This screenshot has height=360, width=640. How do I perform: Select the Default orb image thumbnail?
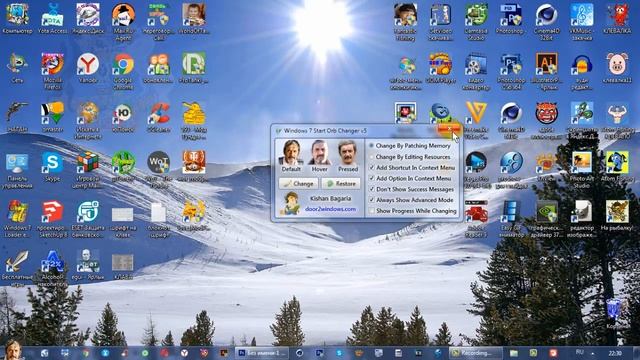click(291, 152)
